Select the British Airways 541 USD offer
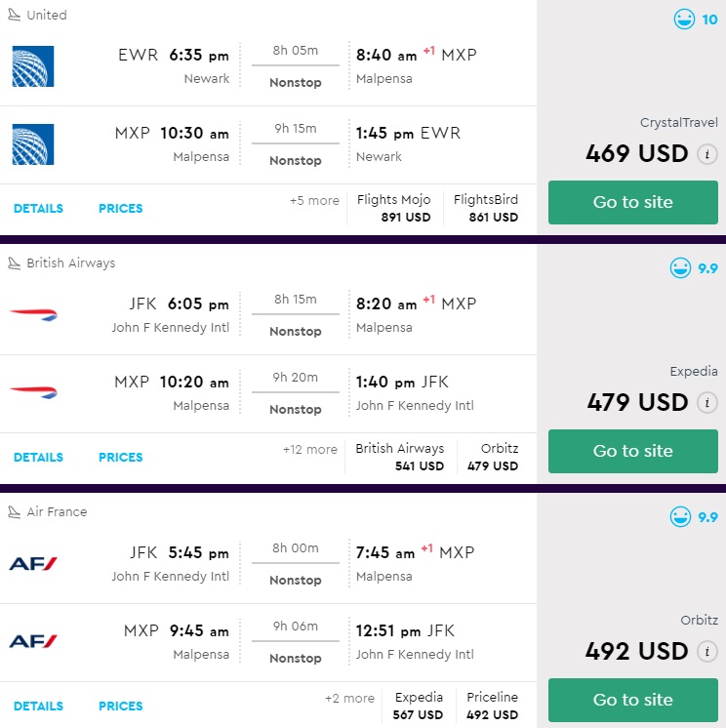This screenshot has width=726, height=728. point(399,458)
